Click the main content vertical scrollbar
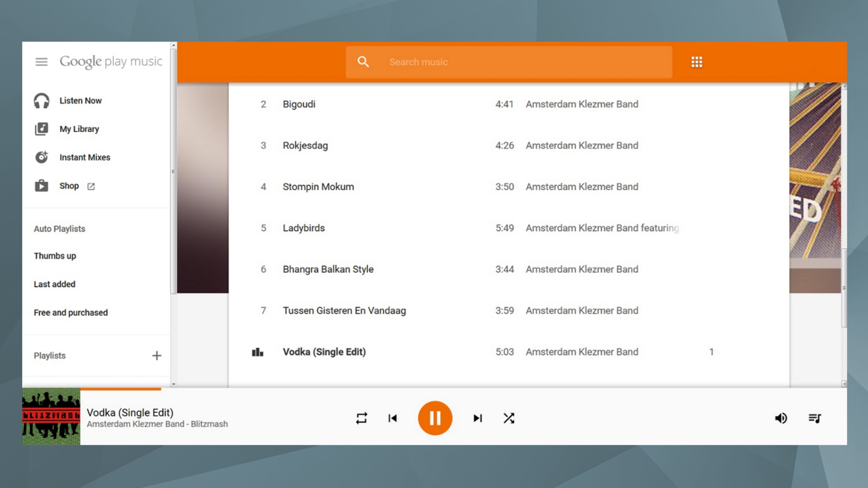The image size is (868, 488). [844, 287]
